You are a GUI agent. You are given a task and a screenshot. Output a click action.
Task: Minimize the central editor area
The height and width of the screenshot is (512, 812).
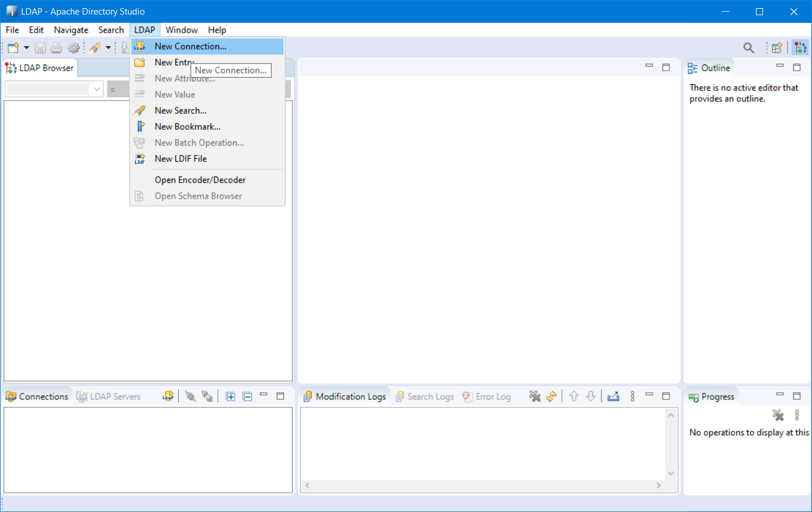[649, 67]
